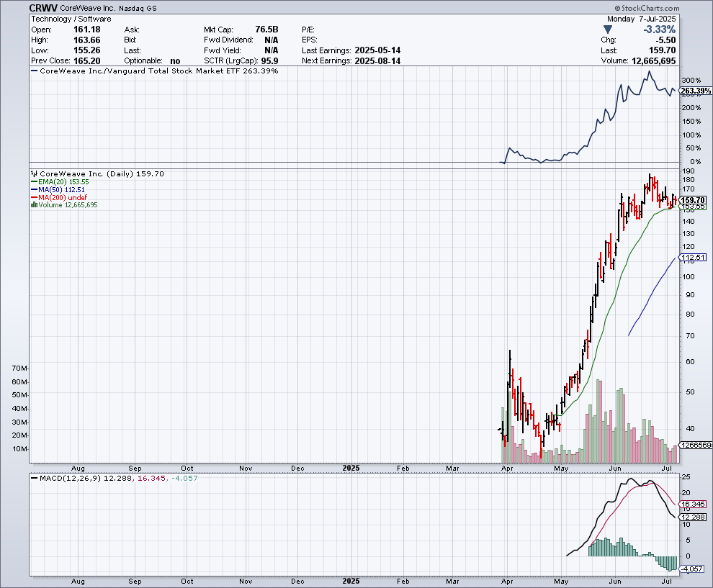Click the Volume 12,665,695 legend text

coord(68,205)
